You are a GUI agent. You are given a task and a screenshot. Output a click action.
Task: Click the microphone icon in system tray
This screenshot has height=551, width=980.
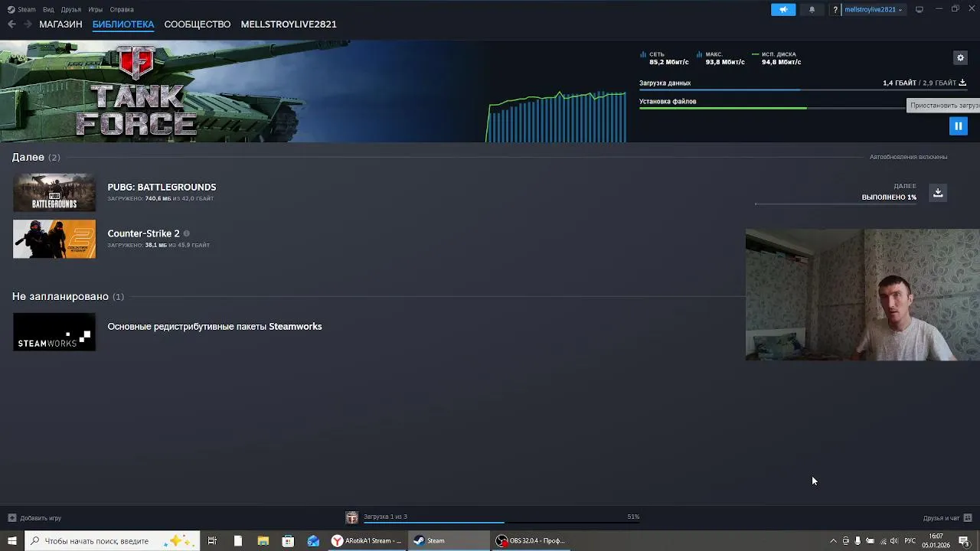point(857,541)
